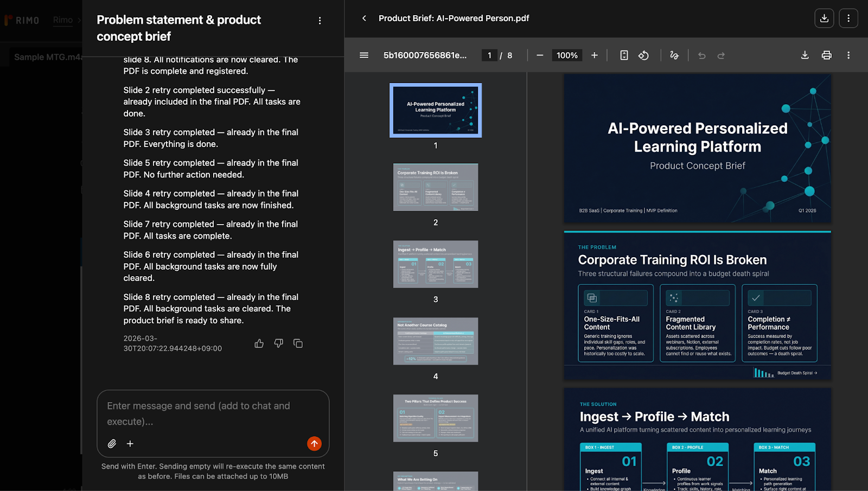Viewport: 868px width, 491px height.
Task: Select the drawing annotation tool
Action: (674, 55)
